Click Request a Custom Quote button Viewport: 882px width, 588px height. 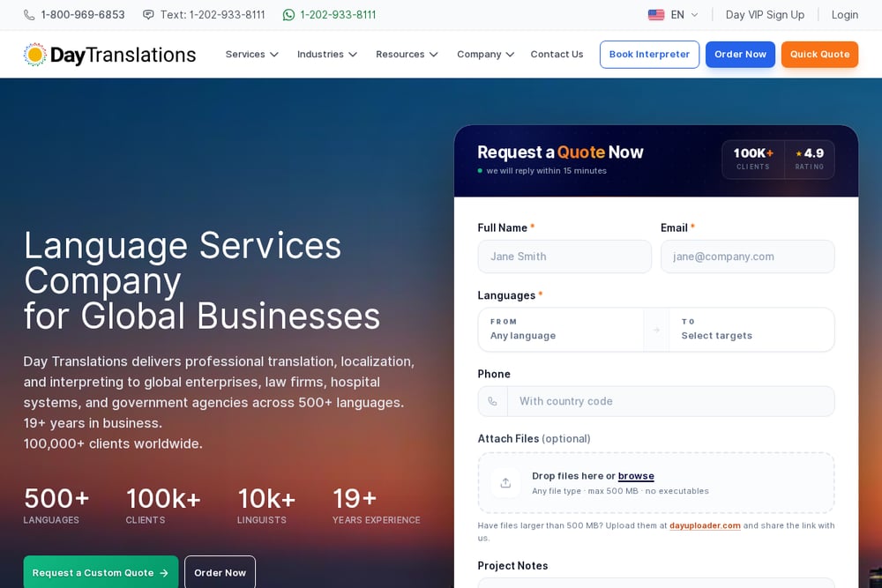click(101, 572)
